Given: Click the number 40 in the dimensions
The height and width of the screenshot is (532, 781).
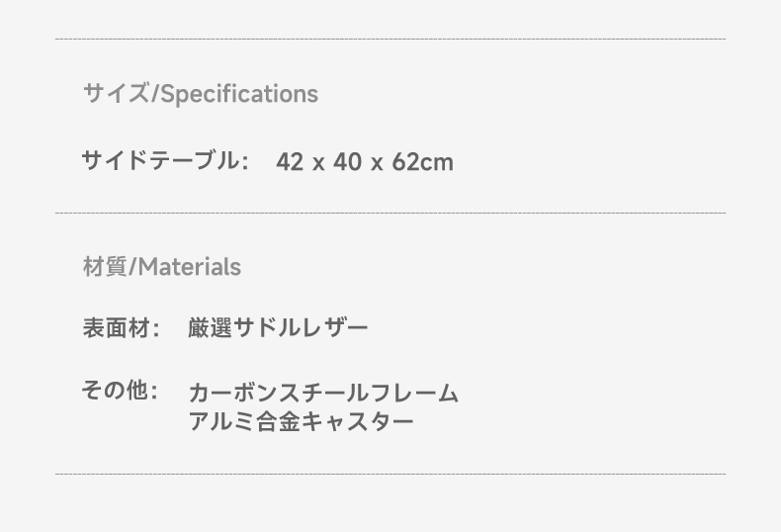Looking at the screenshot, I should click(x=347, y=162).
